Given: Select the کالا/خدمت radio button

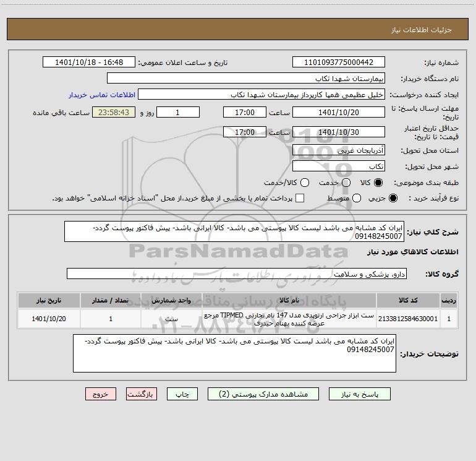Looking at the screenshot, I should (x=305, y=183).
